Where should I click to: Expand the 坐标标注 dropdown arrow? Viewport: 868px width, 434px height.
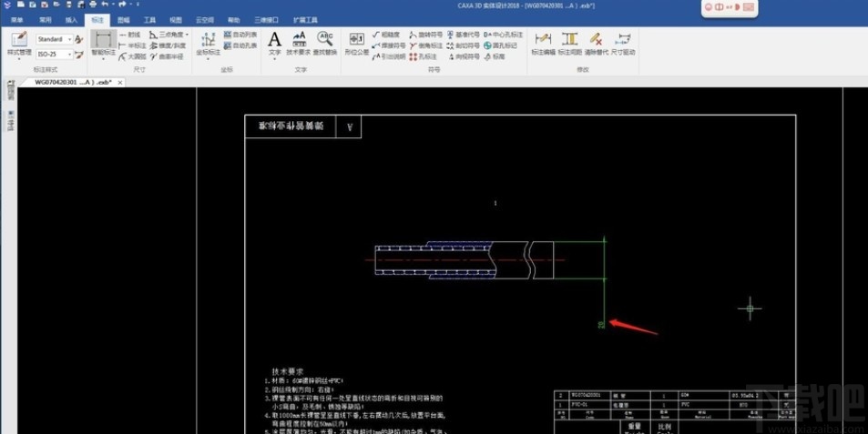[209, 58]
